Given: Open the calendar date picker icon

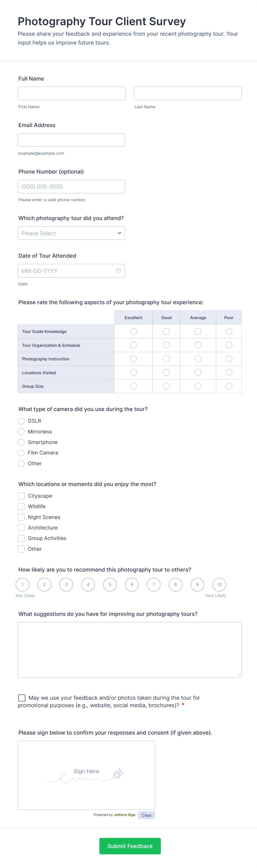Looking at the screenshot, I should tap(118, 271).
